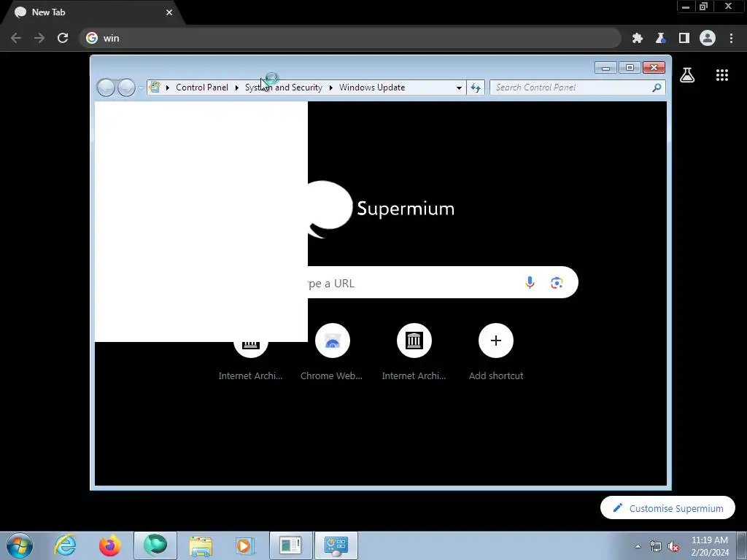Close the New Tab tab
This screenshot has width=747, height=560.
(x=169, y=12)
